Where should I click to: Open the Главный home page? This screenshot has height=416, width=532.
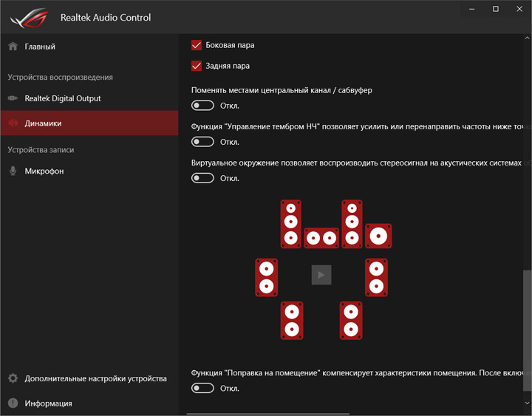click(40, 47)
